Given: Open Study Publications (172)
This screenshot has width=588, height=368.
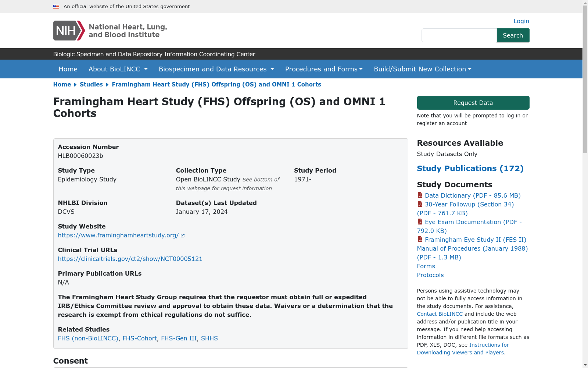Looking at the screenshot, I should click(470, 169).
